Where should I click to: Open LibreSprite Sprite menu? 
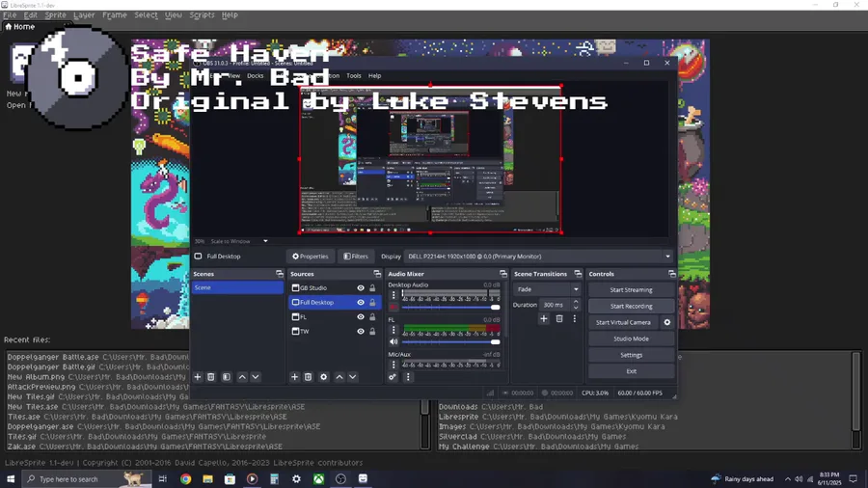pos(55,14)
